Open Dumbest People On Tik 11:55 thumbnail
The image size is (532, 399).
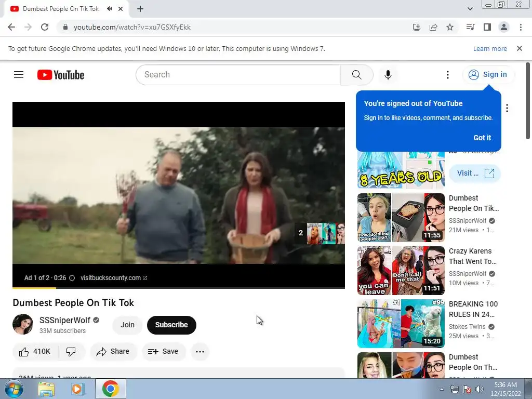401,218
